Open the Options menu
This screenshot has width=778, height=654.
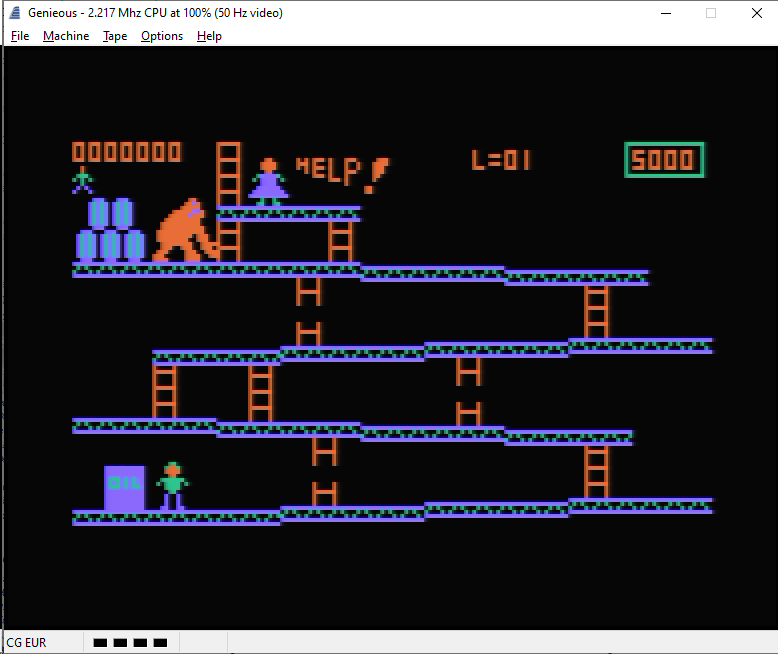click(162, 36)
